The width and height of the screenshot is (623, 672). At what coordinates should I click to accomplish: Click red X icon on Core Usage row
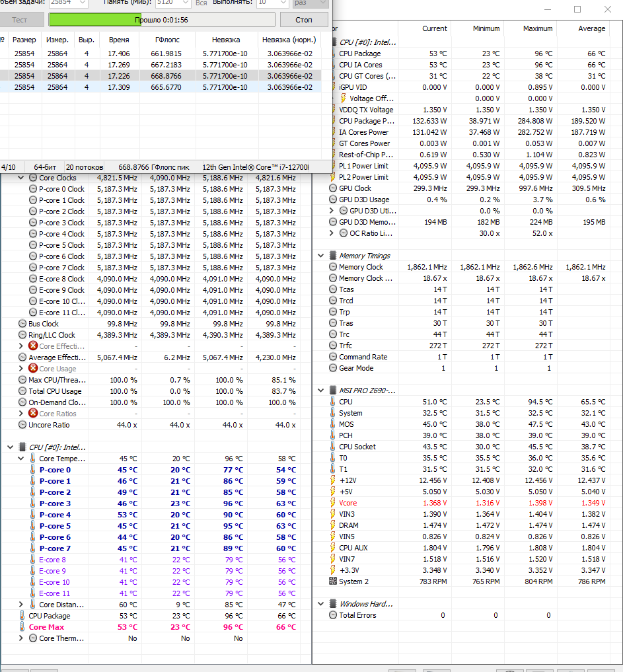[x=33, y=369]
